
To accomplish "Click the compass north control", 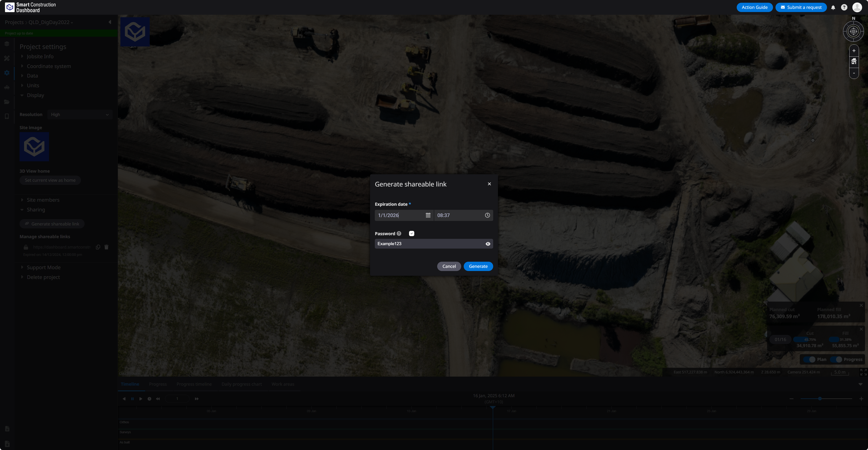I will pyautogui.click(x=853, y=31).
